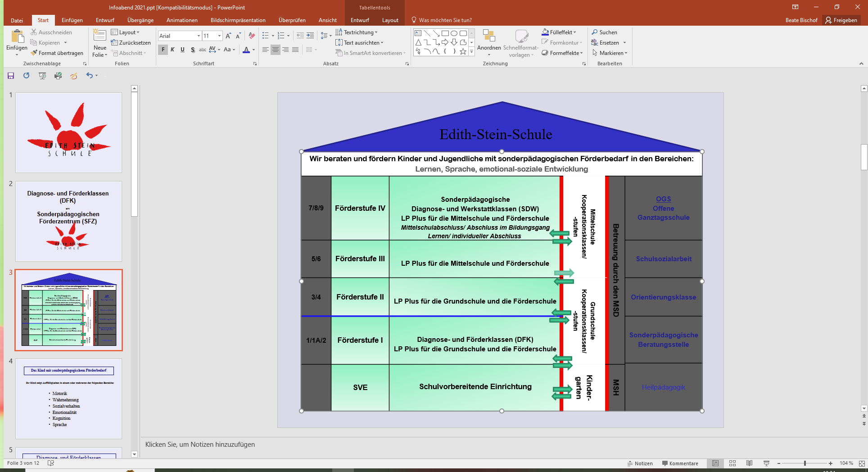Center the text alignment

click(x=275, y=50)
